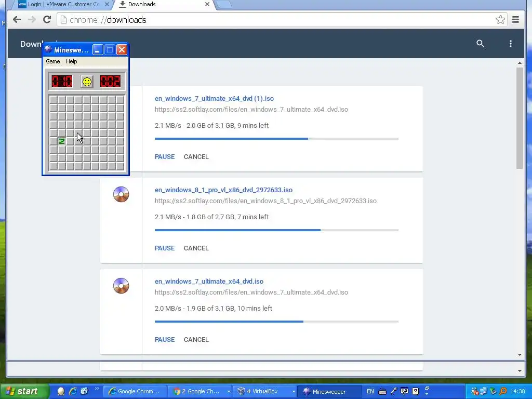Open en_windows_8_1_pro_vl_x86_dvd_2972633.iso file link
The image size is (532, 399).
(223, 190)
